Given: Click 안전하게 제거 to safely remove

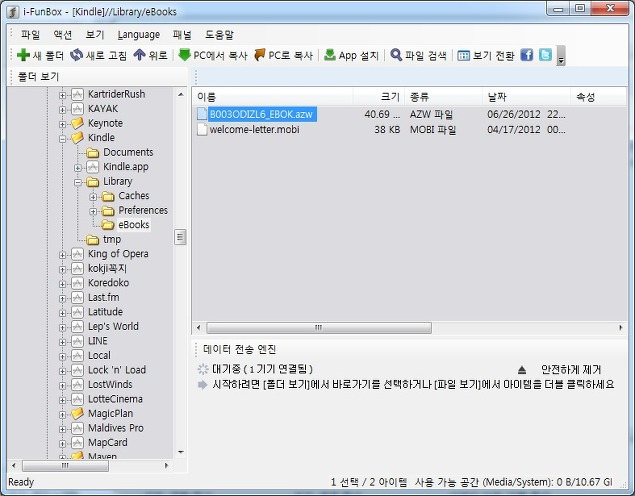Looking at the screenshot, I should point(571,369).
